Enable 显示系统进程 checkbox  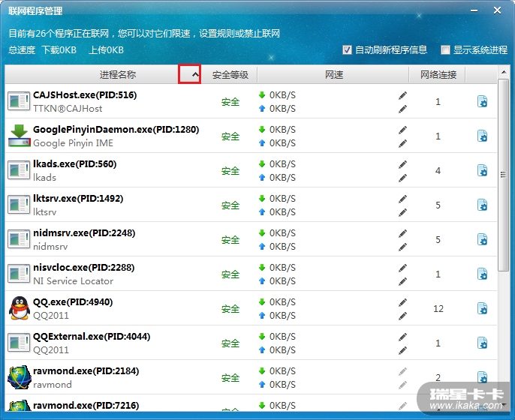[445, 49]
